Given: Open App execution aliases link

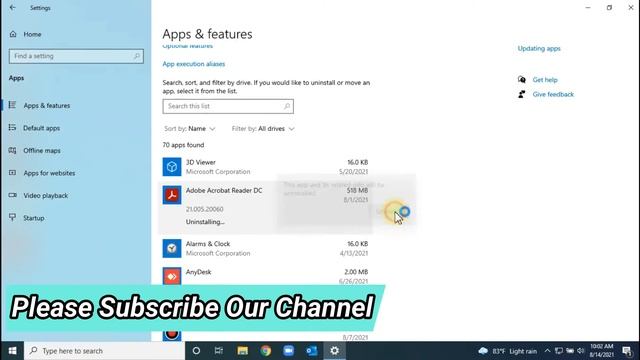Looking at the screenshot, I should [193, 64].
